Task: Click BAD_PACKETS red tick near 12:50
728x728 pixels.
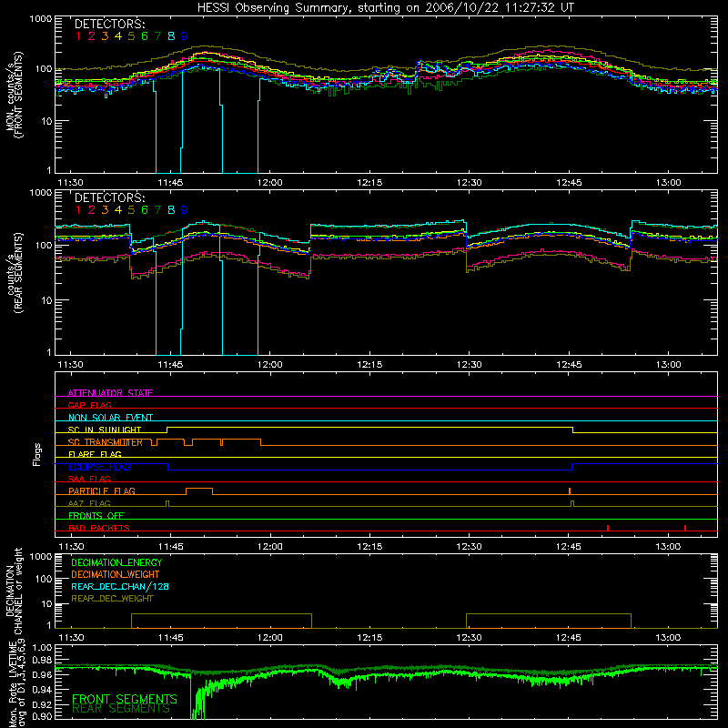Action: (x=608, y=528)
